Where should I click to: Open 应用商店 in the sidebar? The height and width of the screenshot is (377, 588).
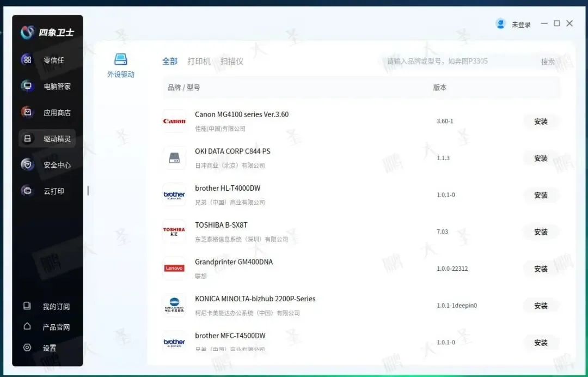[x=57, y=113]
